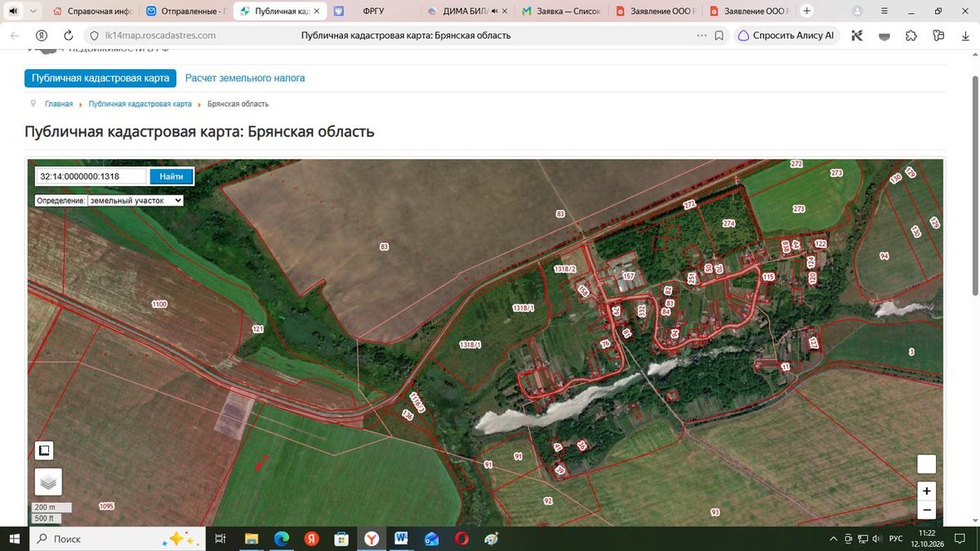Viewport: 980px width, 551px height.
Task: Switch to Заявка — Список tab
Action: (562, 11)
